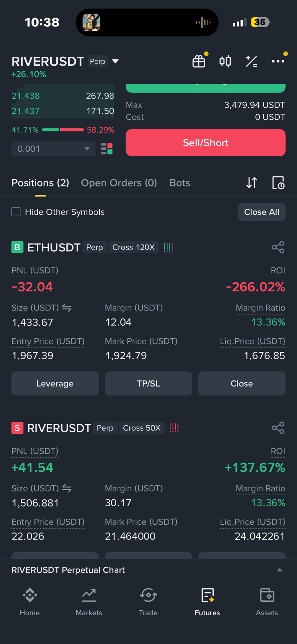Open the RIVERUSDT Perp symbol dropdown
This screenshot has height=644, width=297.
point(115,61)
